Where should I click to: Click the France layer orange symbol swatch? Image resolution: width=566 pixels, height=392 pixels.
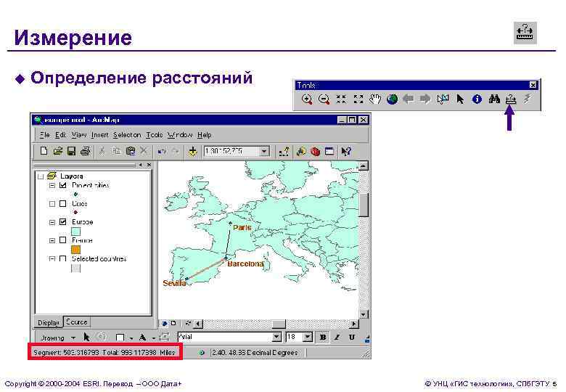75,250
